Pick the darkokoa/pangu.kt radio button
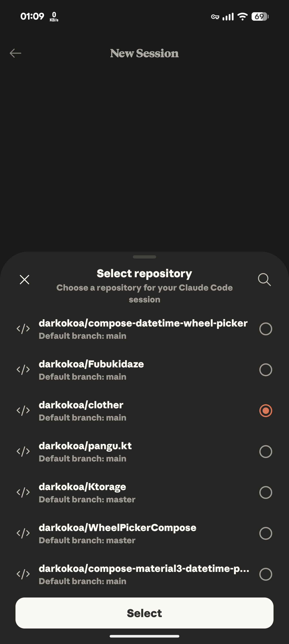Viewport: 289px width, 644px height. 266,452
